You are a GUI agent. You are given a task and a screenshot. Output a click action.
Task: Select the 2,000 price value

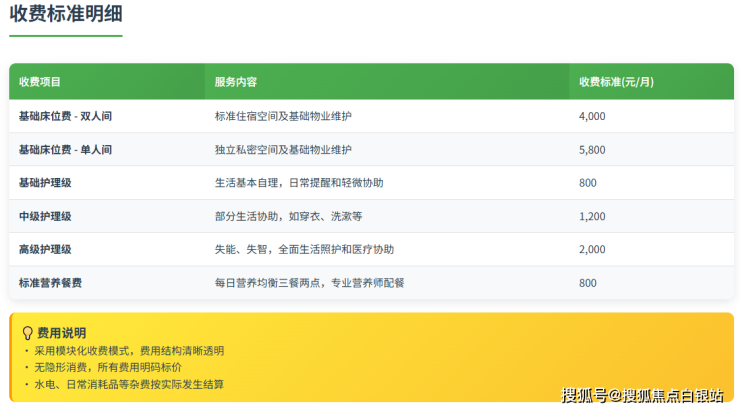pos(592,249)
